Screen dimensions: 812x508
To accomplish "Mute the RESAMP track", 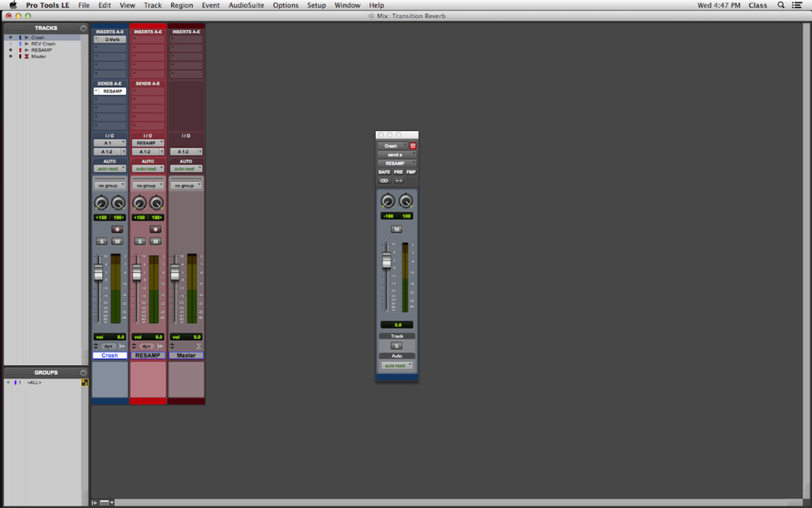I will 155,241.
